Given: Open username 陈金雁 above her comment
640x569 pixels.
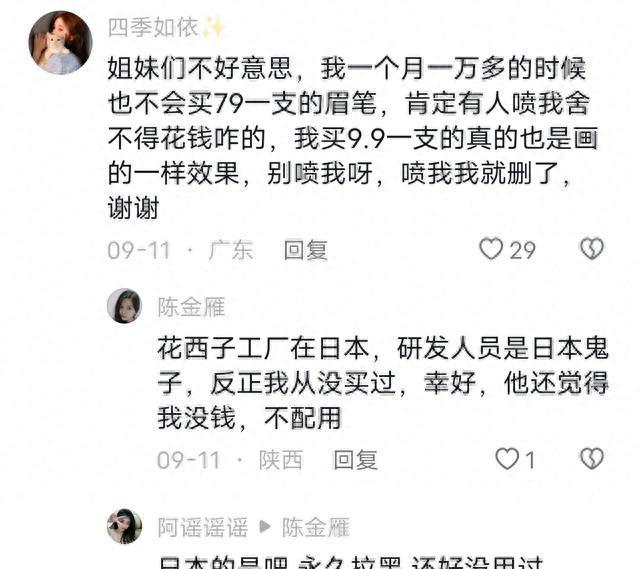Looking at the screenshot, I should coord(191,307).
